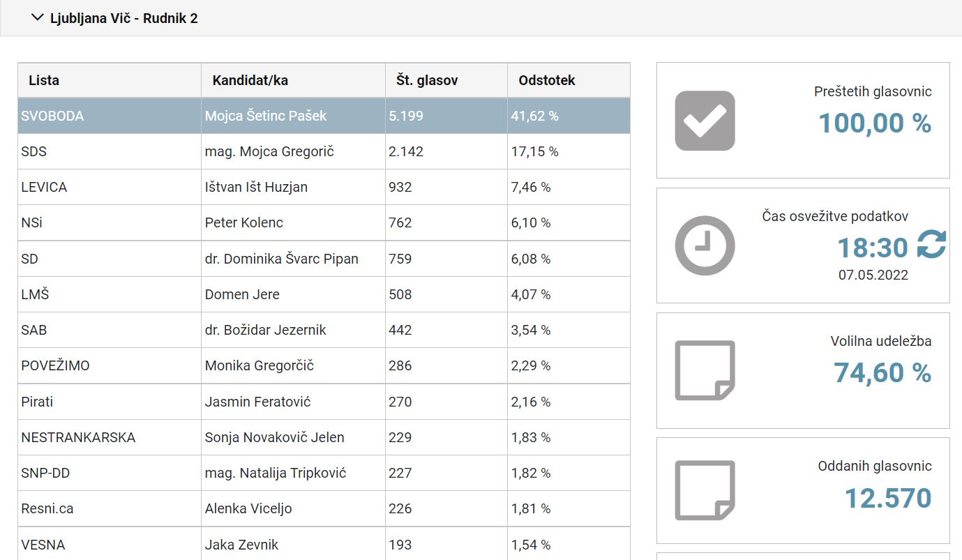Click the 74,60 % turnout value
962x560 pixels.
point(882,373)
